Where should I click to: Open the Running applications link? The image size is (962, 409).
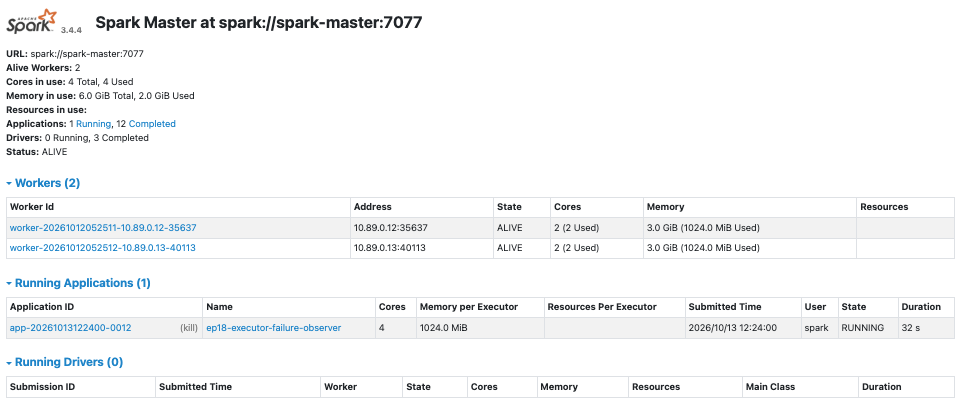point(93,124)
